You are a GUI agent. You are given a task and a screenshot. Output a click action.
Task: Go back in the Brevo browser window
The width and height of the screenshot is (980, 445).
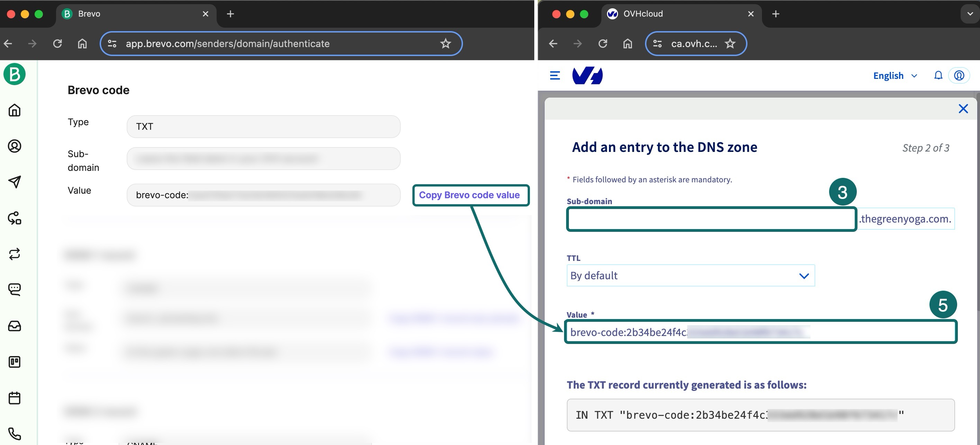click(x=8, y=44)
